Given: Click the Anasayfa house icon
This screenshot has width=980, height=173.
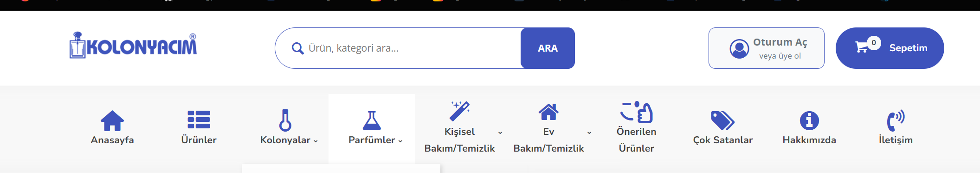Looking at the screenshot, I should point(112,120).
